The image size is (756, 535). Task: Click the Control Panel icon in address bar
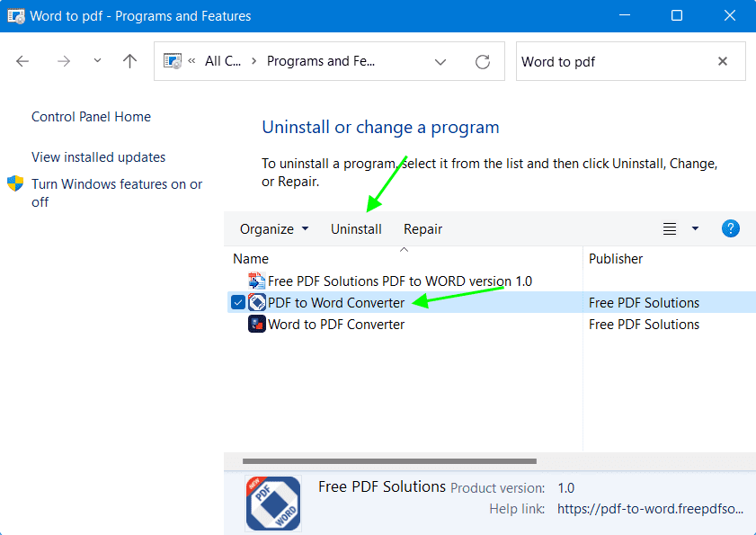pyautogui.click(x=173, y=61)
